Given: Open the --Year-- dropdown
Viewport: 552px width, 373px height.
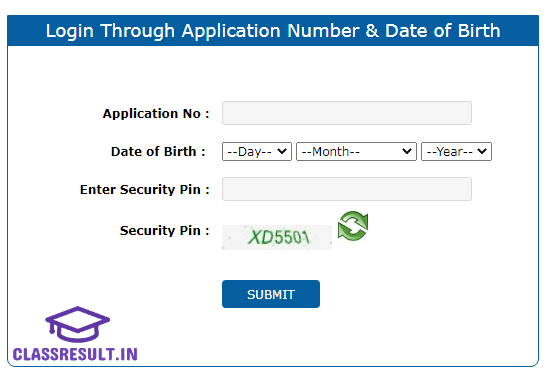Looking at the screenshot, I should click(x=456, y=152).
